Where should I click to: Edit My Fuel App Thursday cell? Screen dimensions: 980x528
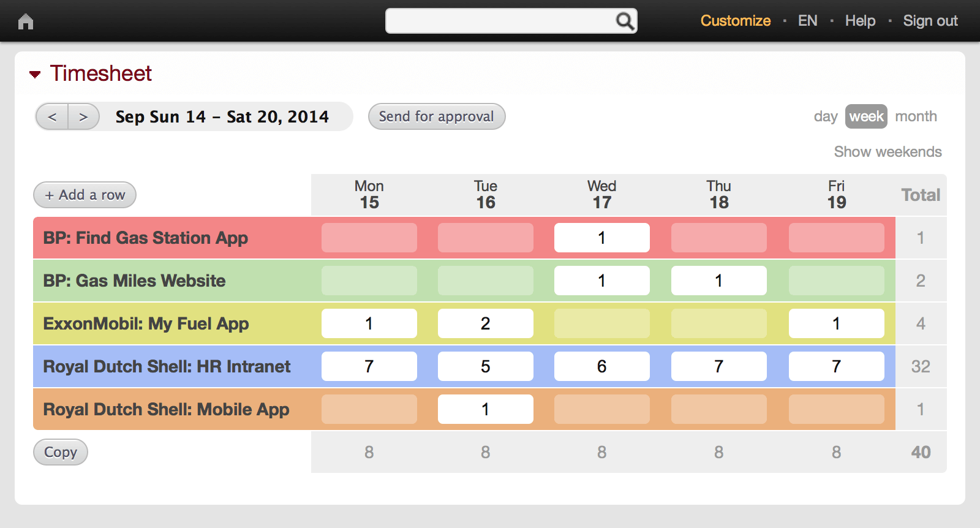pos(719,323)
